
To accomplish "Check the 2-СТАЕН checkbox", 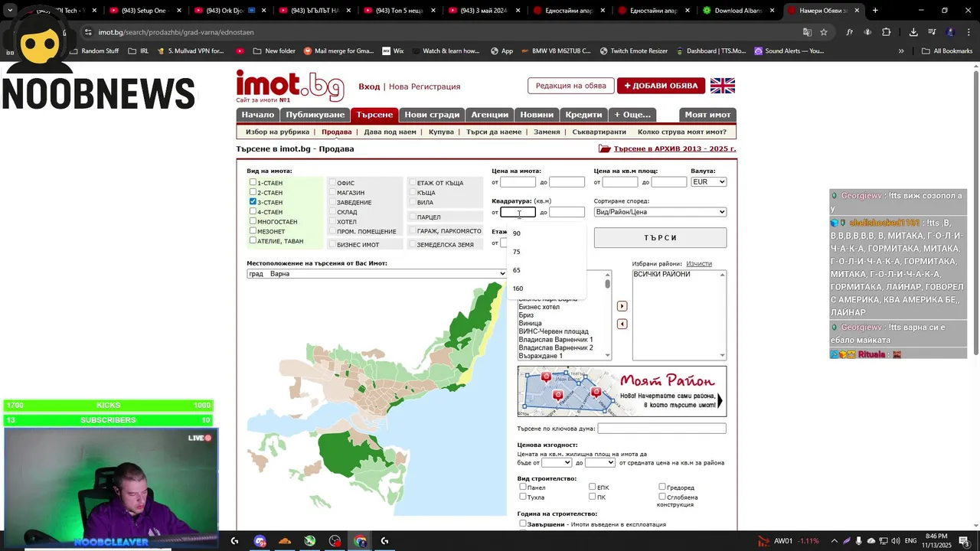I will 253,192.
